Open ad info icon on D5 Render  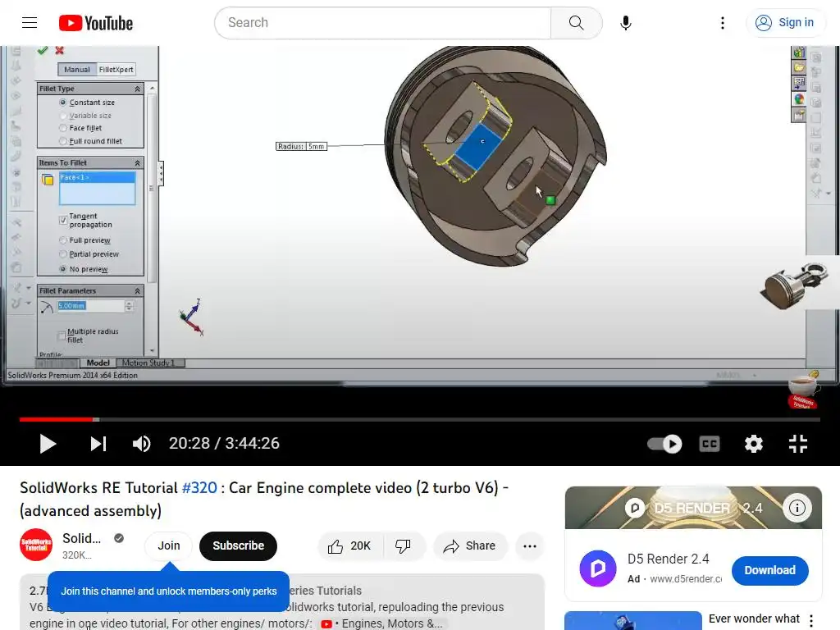[797, 507]
